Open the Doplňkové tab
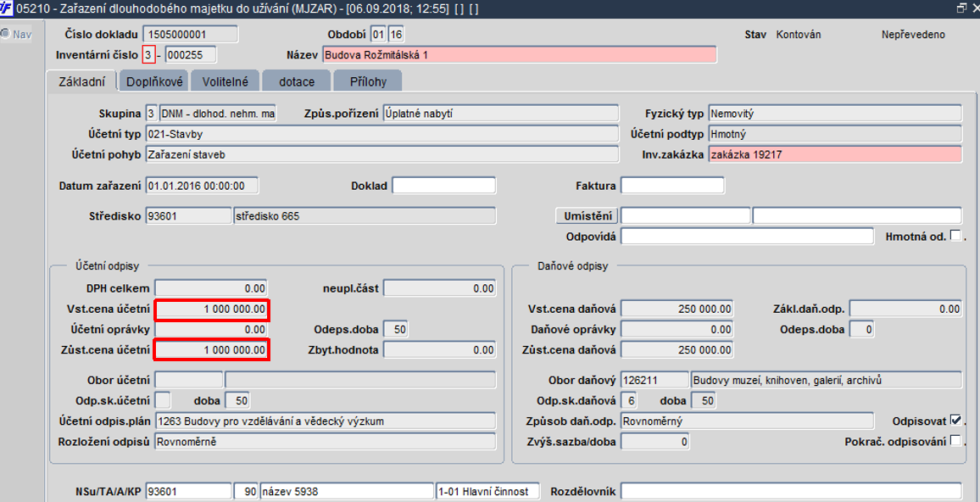 pyautogui.click(x=153, y=81)
